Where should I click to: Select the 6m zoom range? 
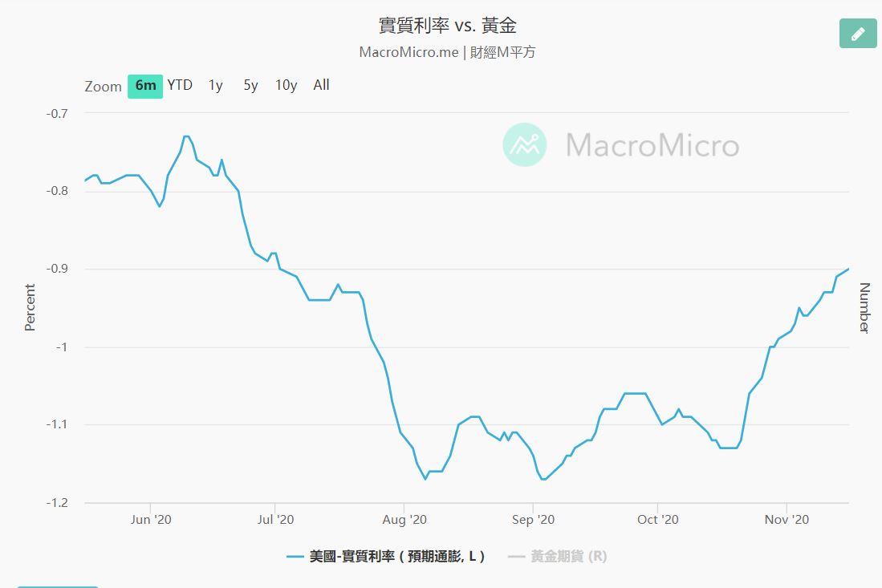(145, 85)
